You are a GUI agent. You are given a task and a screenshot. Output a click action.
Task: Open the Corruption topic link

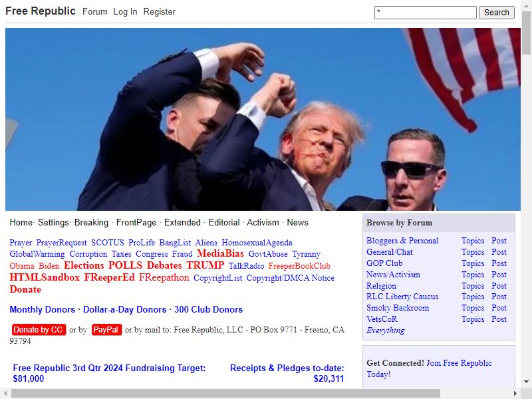(88, 254)
